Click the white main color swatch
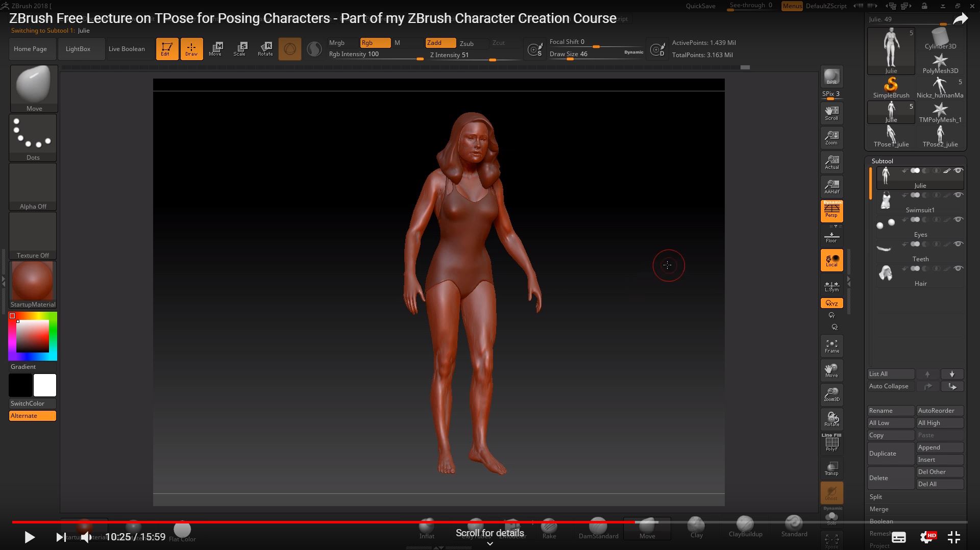Viewport: 980px width, 550px height. pyautogui.click(x=45, y=385)
